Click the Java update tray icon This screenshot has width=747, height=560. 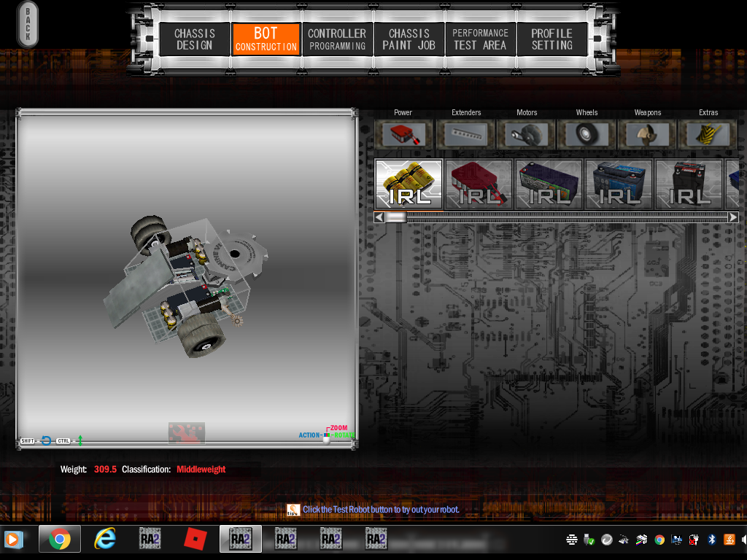tap(729, 539)
